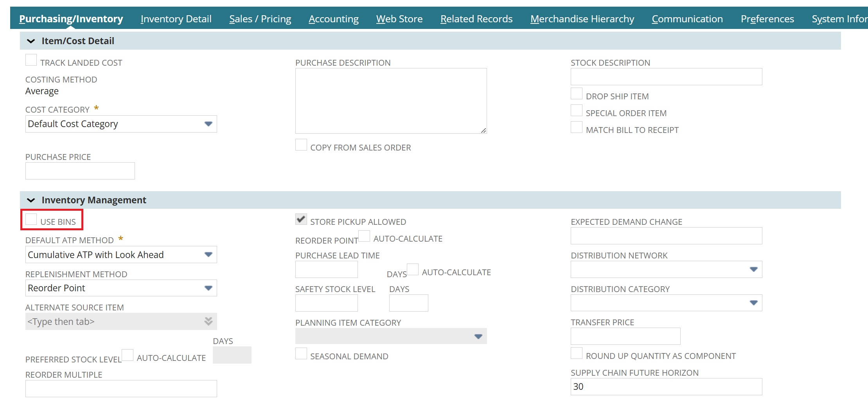Tick the Seasonal Demand checkbox
The width and height of the screenshot is (868, 407).
point(301,354)
